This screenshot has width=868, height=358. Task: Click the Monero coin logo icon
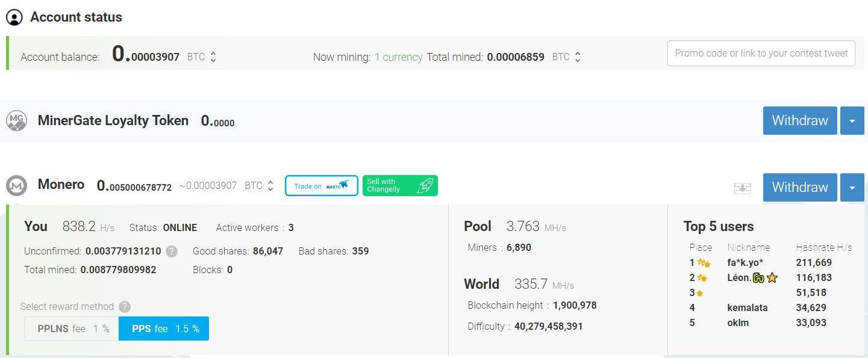(17, 186)
